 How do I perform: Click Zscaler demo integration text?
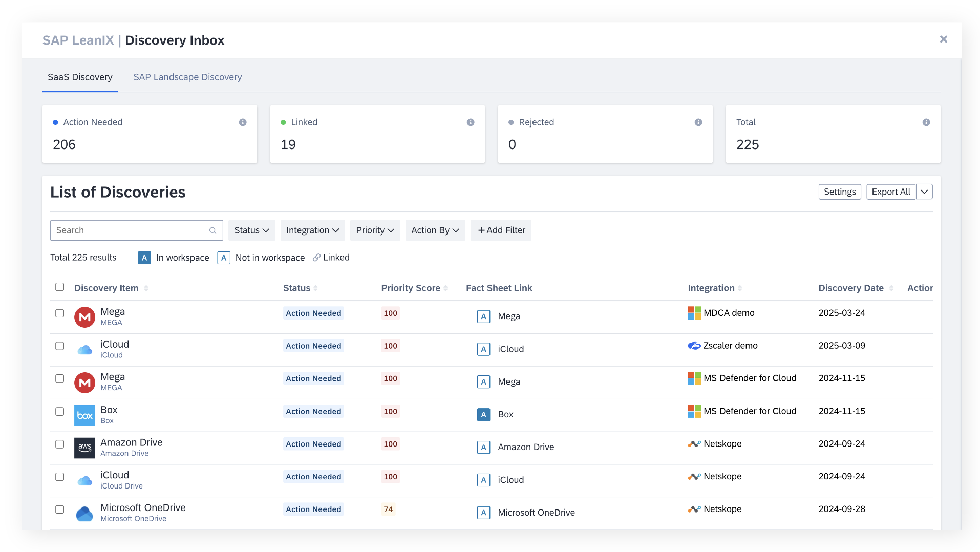point(731,346)
